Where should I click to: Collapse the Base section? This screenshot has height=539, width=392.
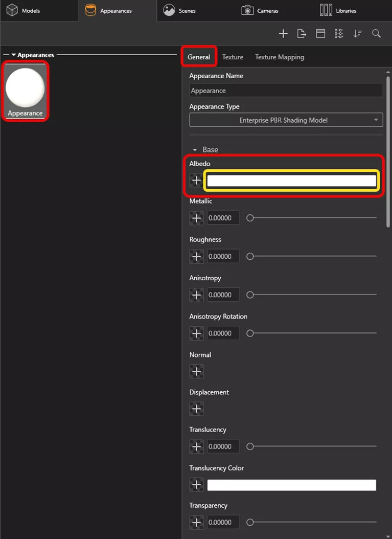pos(195,150)
